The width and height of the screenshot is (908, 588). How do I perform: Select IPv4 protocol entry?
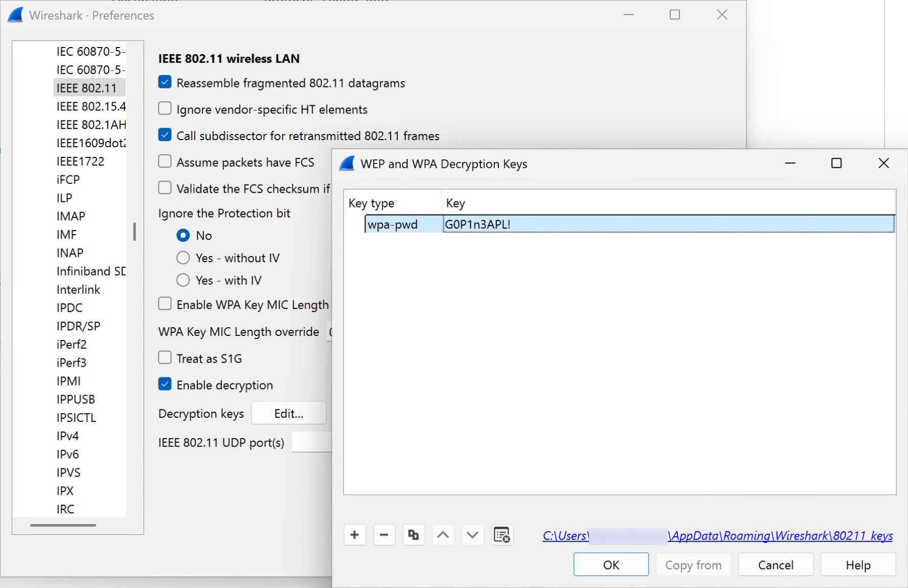67,436
